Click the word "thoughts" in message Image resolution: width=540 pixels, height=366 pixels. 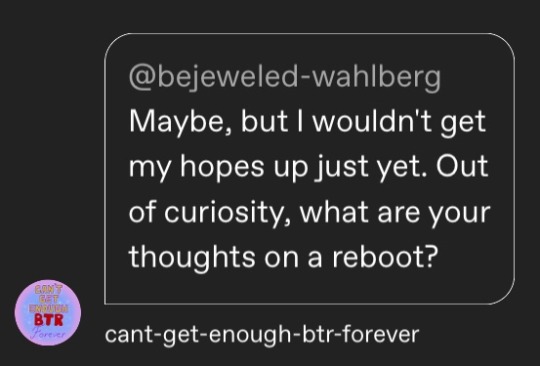(x=192, y=257)
